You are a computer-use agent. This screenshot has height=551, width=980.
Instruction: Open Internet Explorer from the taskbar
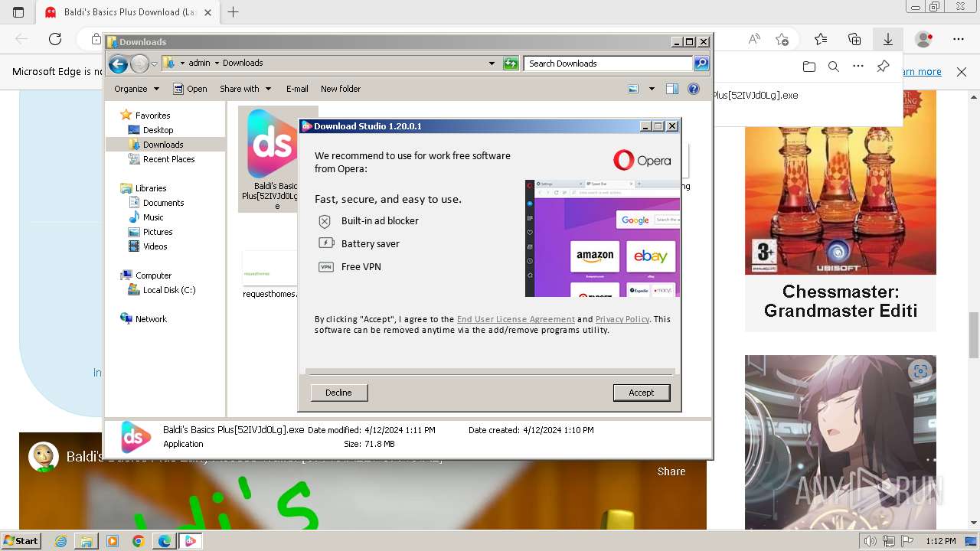tap(61, 541)
